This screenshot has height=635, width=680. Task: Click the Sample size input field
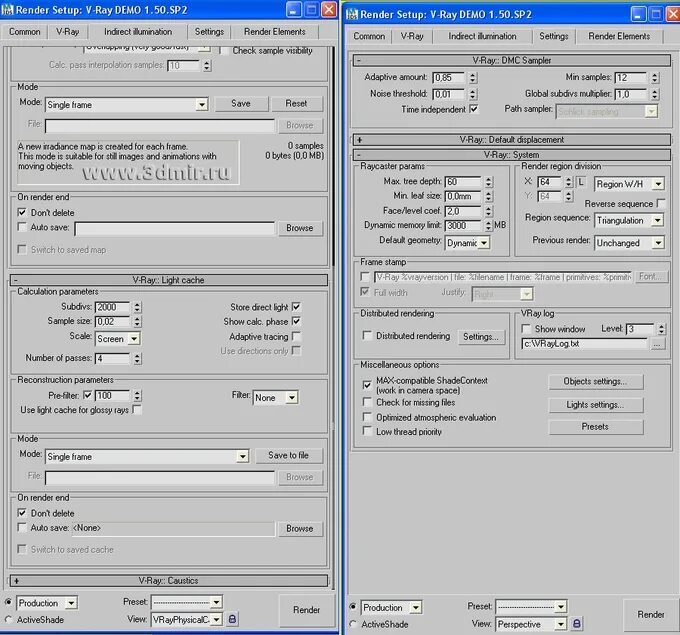(112, 321)
